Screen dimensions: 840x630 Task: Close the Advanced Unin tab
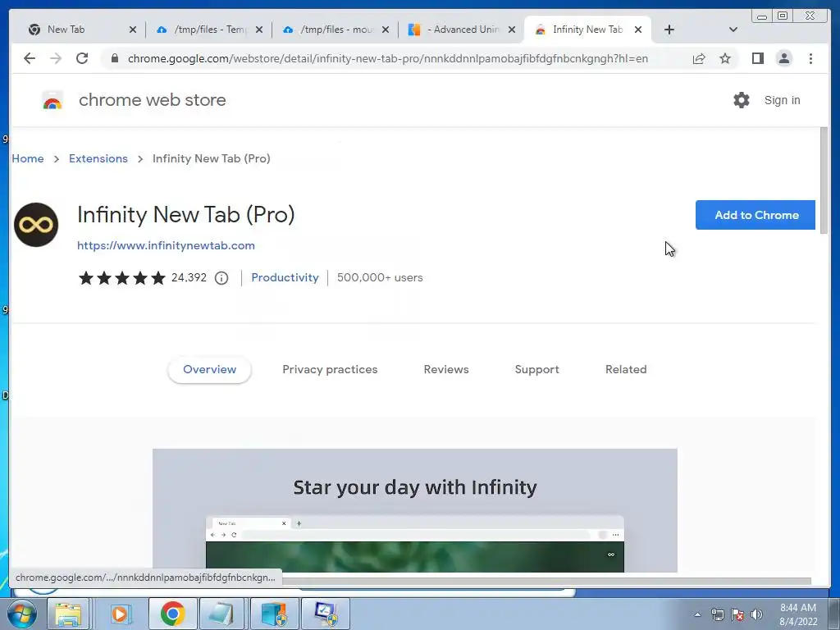(512, 30)
